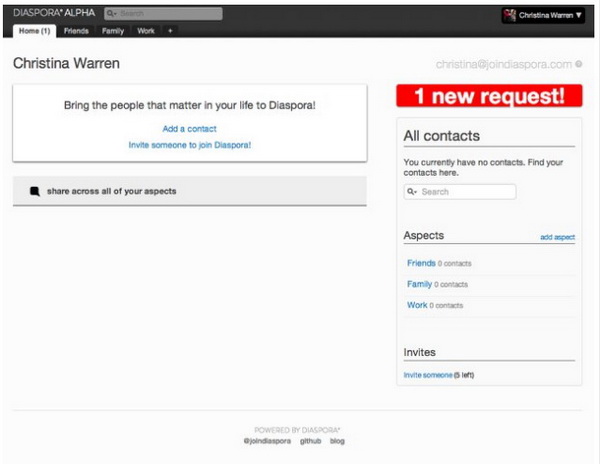Click the top bar search field
The height and width of the screenshot is (464, 600).
pos(163,13)
